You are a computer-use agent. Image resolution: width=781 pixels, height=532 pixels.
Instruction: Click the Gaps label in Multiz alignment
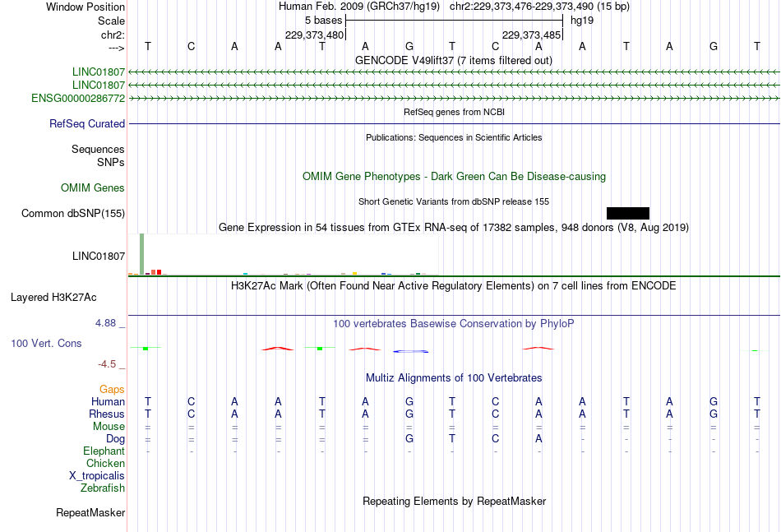click(x=112, y=389)
